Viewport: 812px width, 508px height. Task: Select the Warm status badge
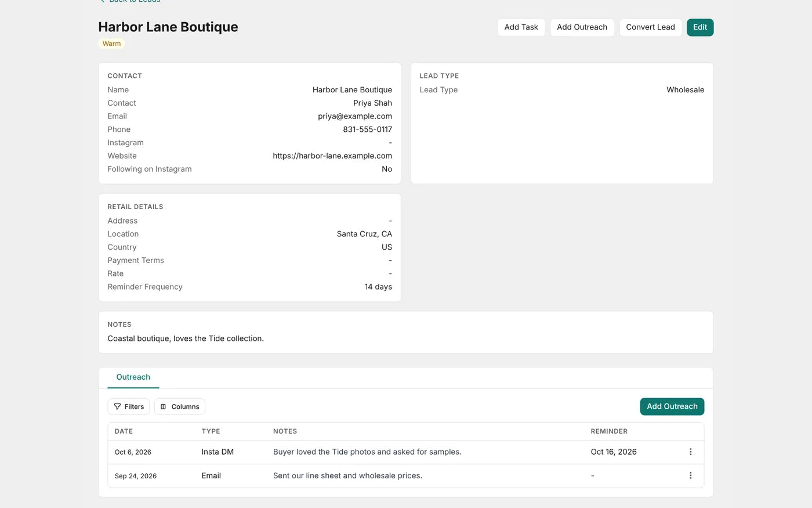(x=112, y=44)
